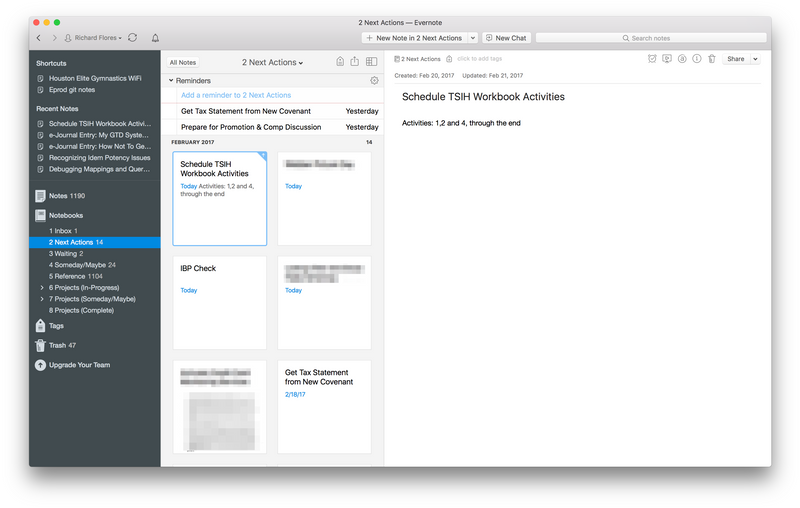The width and height of the screenshot is (800, 508).
Task: Expand 6 Projects (In-Progress) notebook stack
Action: pos(41,287)
